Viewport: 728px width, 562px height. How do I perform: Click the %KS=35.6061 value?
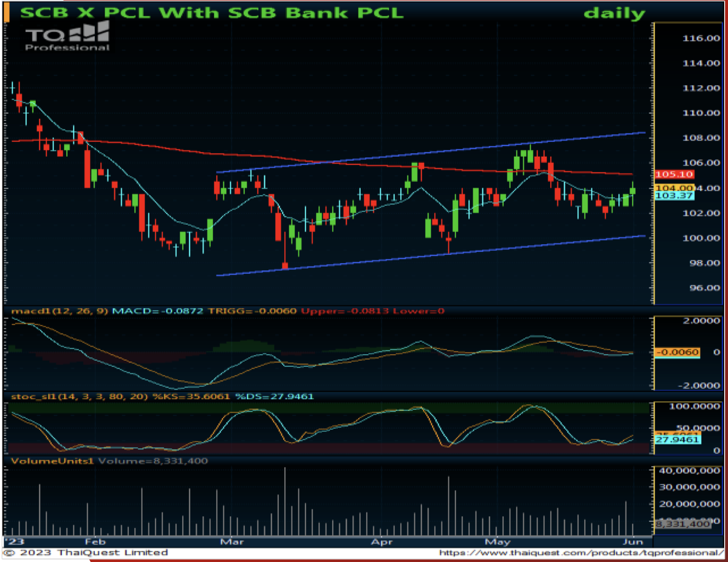pyautogui.click(x=192, y=396)
